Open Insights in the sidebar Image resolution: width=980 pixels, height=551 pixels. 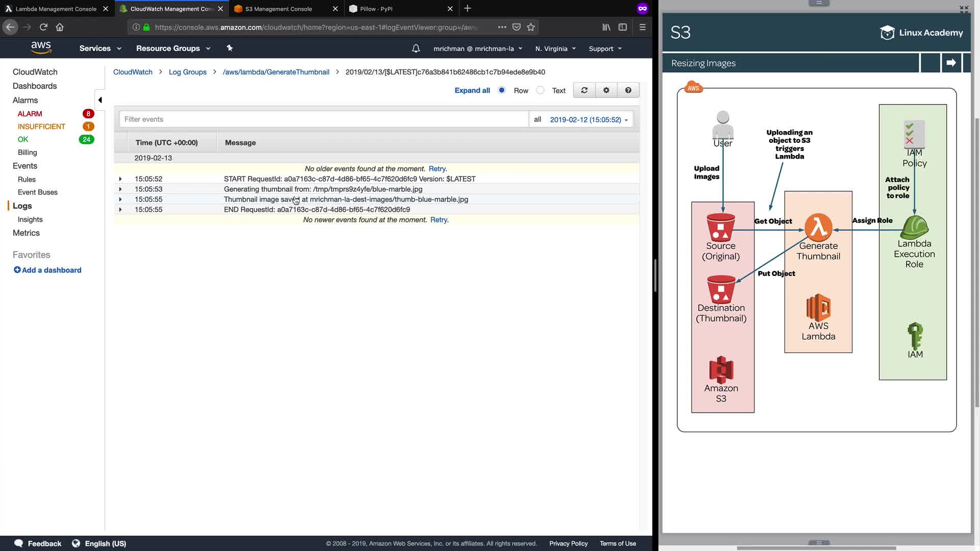tap(30, 219)
